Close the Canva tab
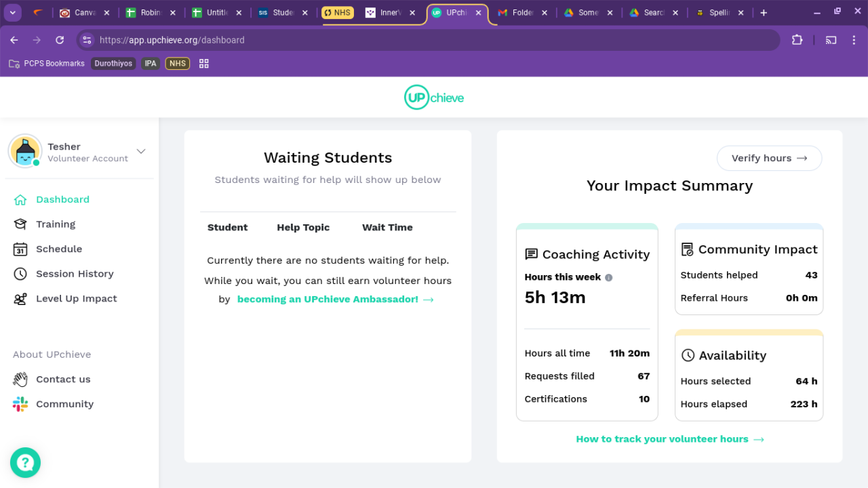Screen dimensions: 868x488 106,13
